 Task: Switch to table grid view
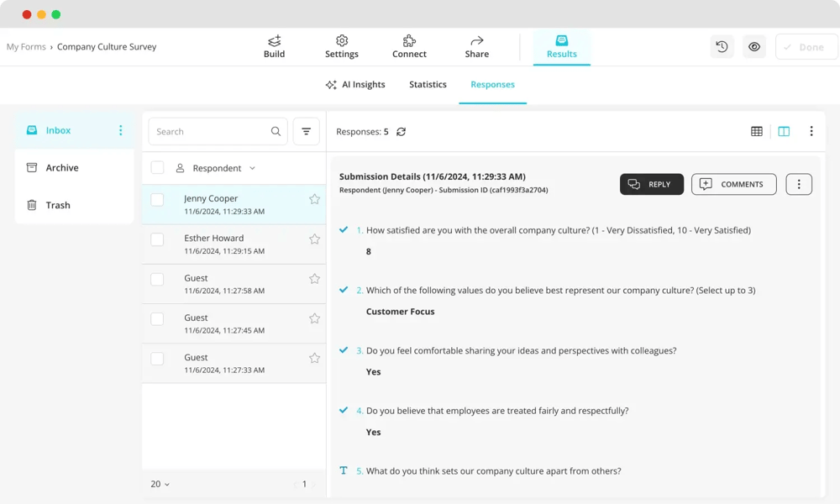[757, 131]
